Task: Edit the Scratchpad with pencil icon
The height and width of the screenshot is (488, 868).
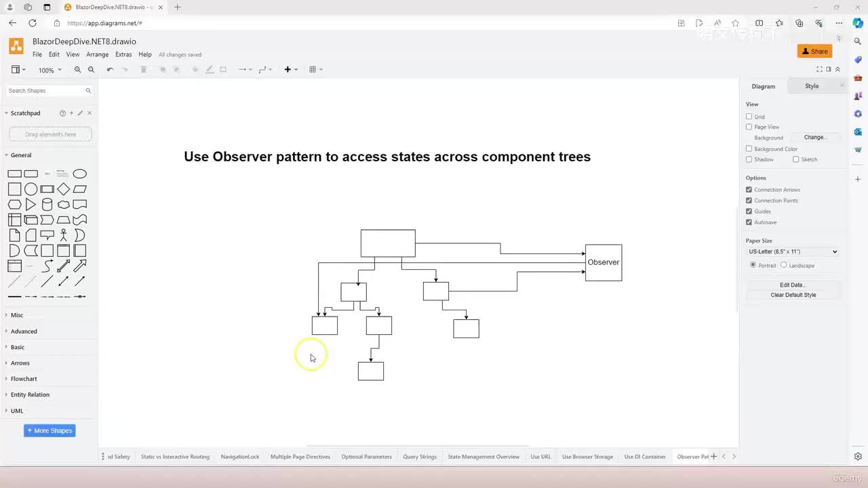Action: point(80,113)
